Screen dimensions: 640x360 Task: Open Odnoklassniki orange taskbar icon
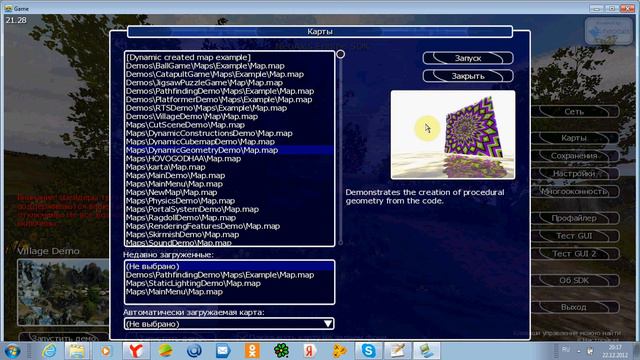pyautogui.click(x=252, y=351)
